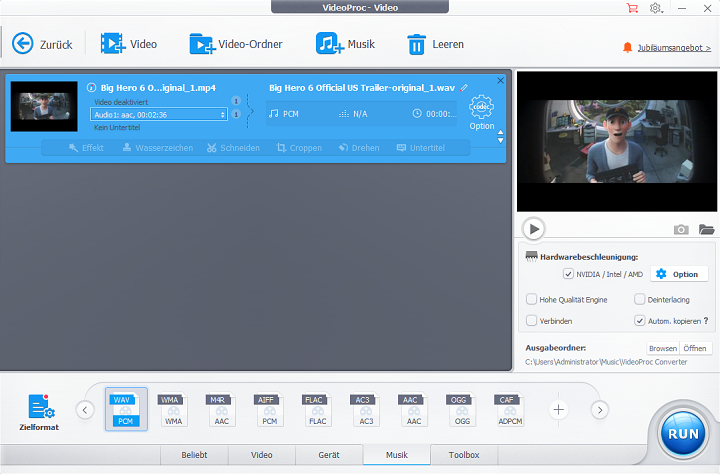
Task: Open snapshot folder icon under preview
Action: point(706,229)
